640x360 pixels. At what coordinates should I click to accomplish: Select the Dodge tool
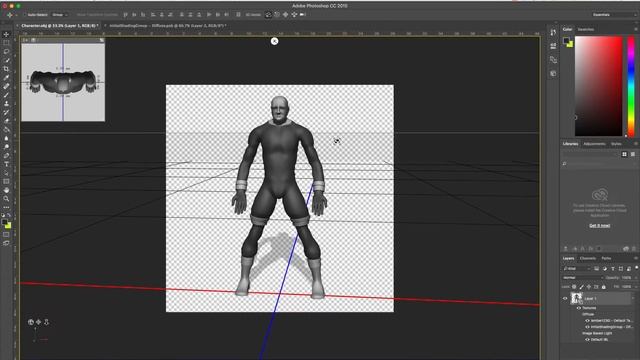coord(6,147)
